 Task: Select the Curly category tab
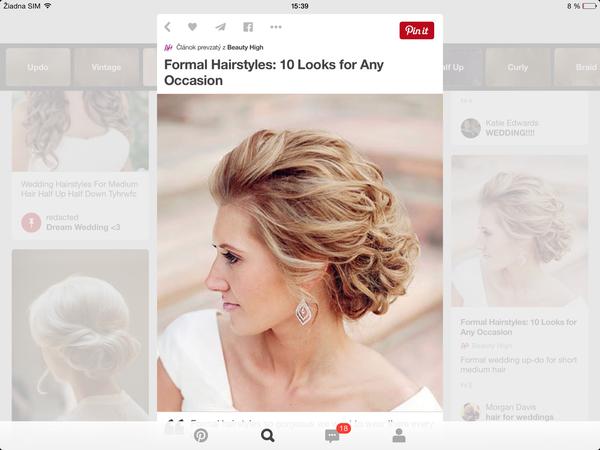[x=517, y=67]
